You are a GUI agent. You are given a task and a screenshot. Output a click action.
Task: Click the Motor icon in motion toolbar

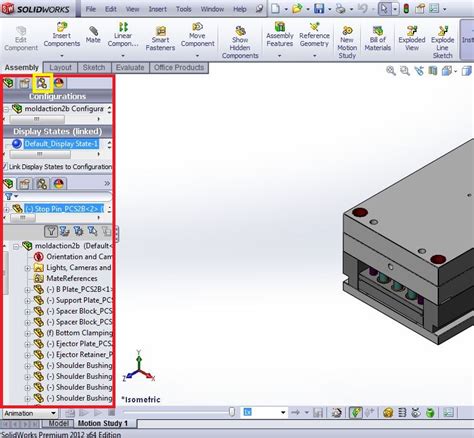click(x=388, y=413)
